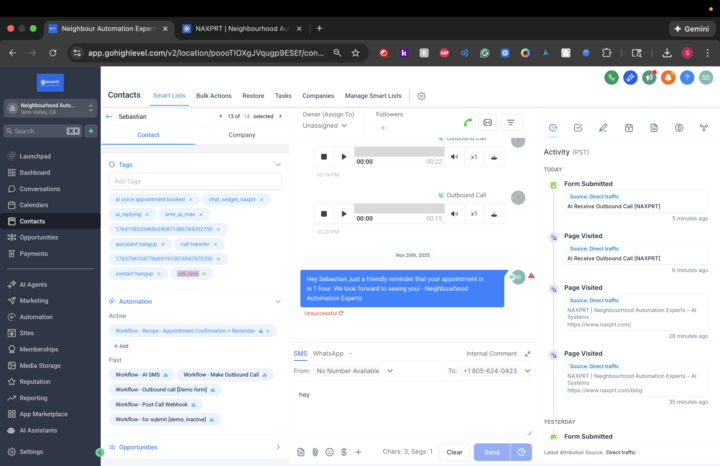Open Calendars in sidebar

tap(34, 205)
